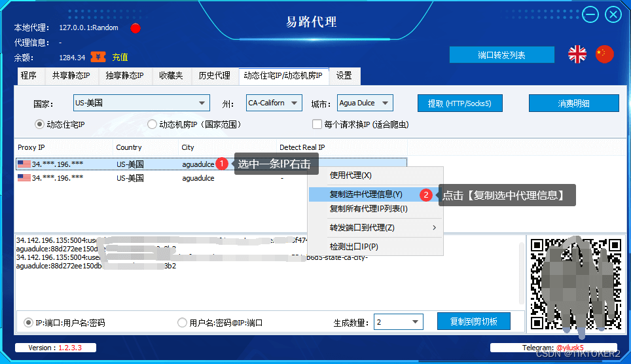The image size is (631, 364).
Task: Open the 州 state dropdown CA-Californ
Action: [x=274, y=103]
